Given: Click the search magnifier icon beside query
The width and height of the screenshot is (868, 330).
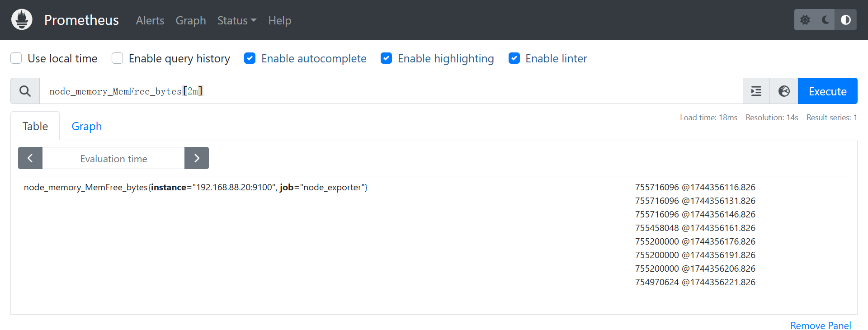Looking at the screenshot, I should click(x=25, y=91).
